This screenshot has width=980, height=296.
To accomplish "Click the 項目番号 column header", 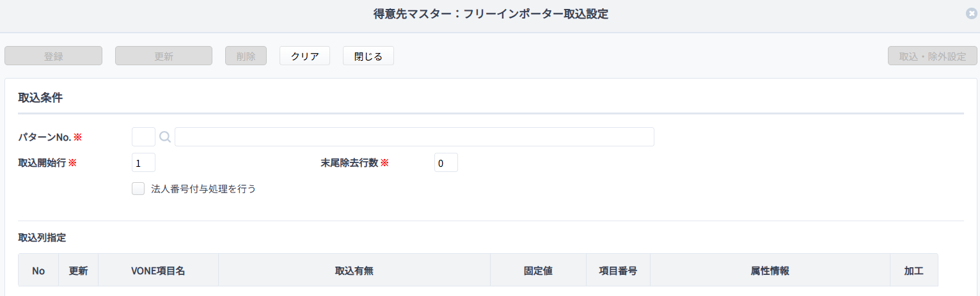I will point(618,270).
